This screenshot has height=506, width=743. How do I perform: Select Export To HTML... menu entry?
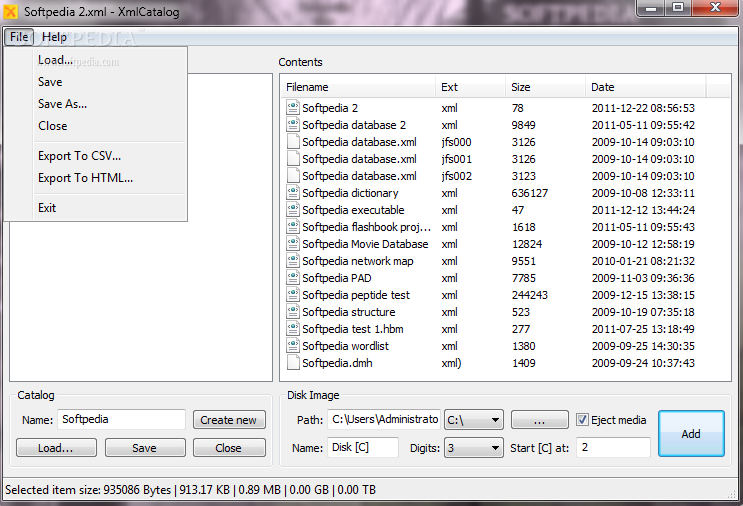pyautogui.click(x=85, y=178)
